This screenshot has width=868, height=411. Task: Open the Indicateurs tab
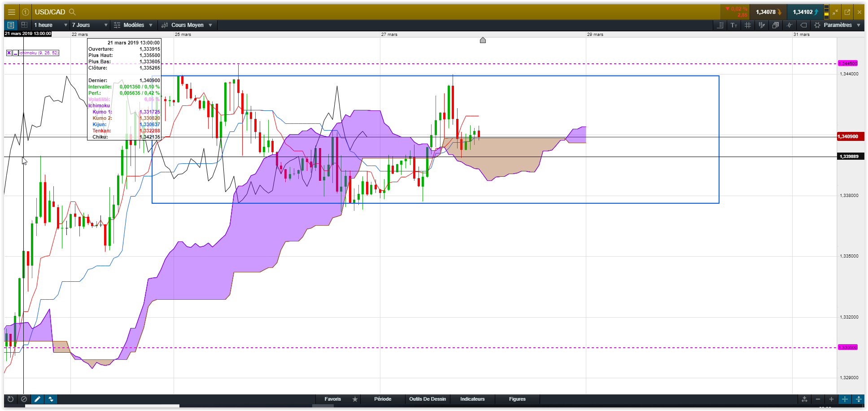[472, 399]
